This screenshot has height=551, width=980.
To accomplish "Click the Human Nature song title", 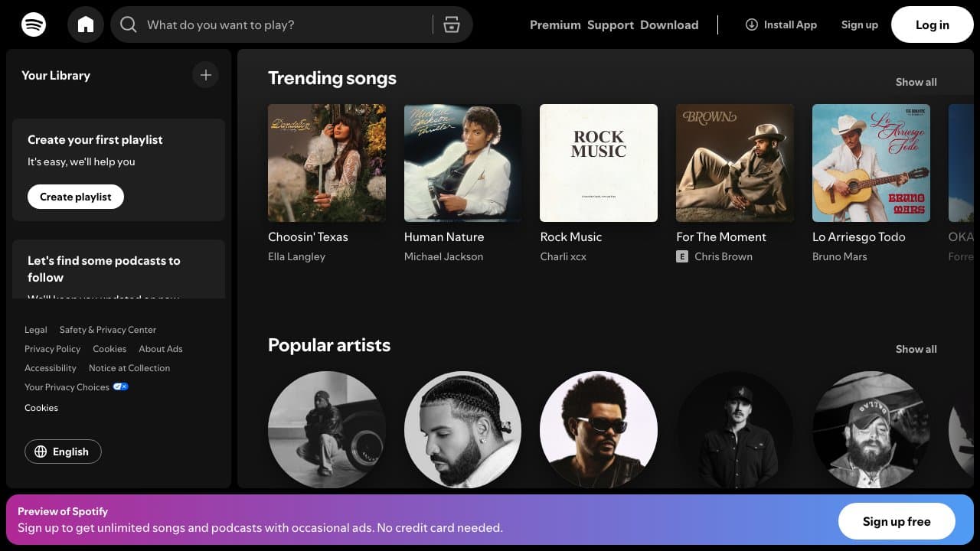I will click(444, 237).
